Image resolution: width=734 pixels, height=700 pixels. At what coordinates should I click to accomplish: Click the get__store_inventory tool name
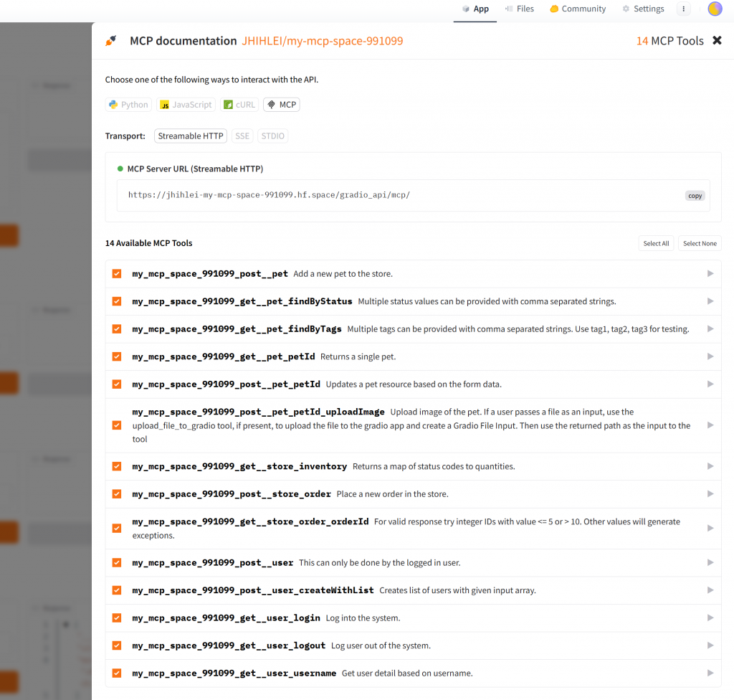239,466
